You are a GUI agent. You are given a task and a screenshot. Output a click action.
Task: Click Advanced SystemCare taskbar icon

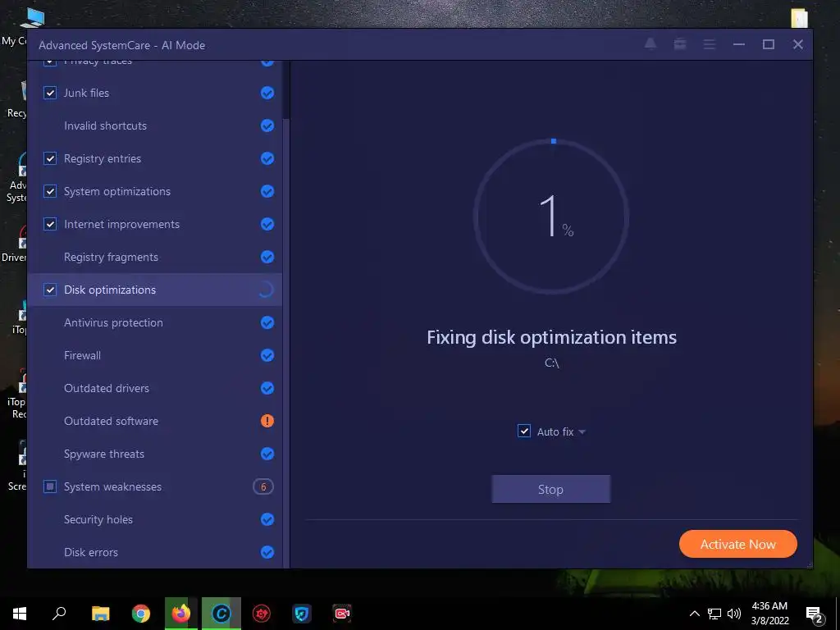tap(221, 614)
